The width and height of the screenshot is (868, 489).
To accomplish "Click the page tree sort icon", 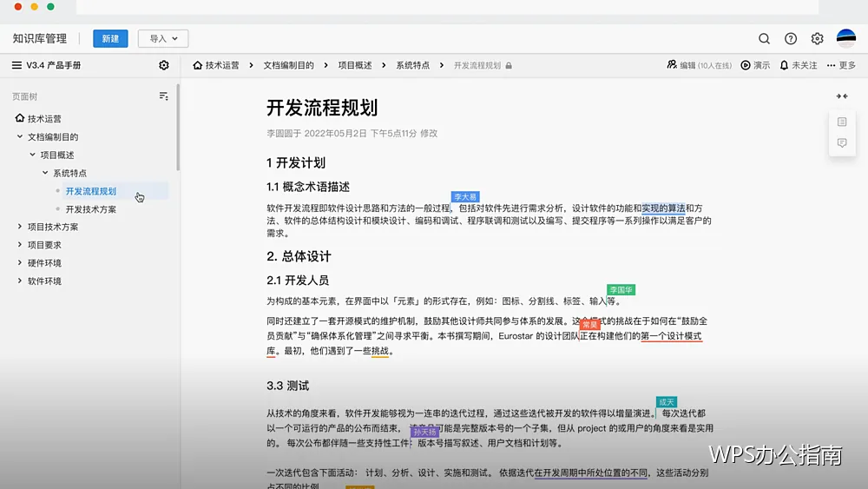I will tap(163, 96).
